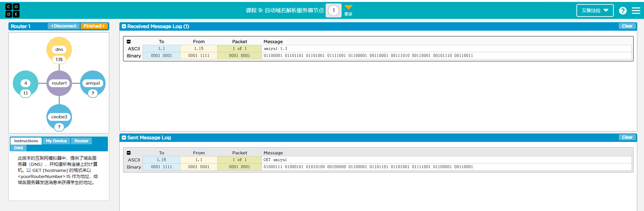
Task: Switch to the DNS tab
Action: 18,148
